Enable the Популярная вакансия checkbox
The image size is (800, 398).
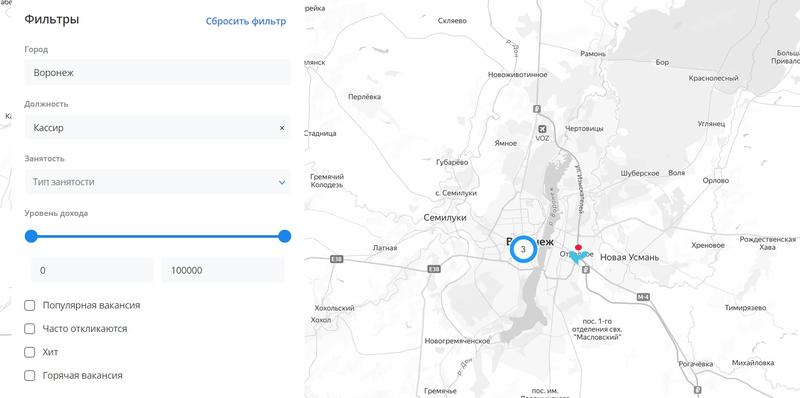[30, 305]
